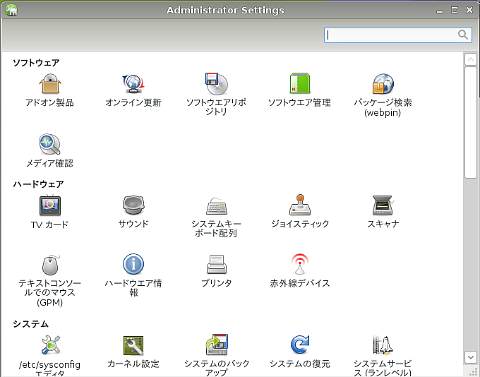
Task: Click the search magnifier icon
Action: pos(463,34)
